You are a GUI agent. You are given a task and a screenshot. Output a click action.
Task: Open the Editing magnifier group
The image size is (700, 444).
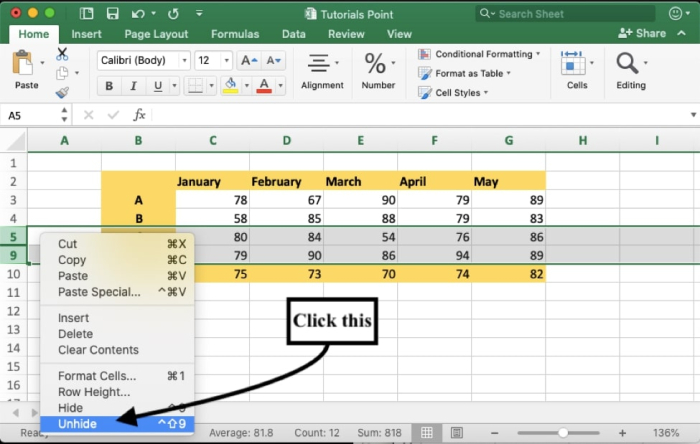click(631, 71)
